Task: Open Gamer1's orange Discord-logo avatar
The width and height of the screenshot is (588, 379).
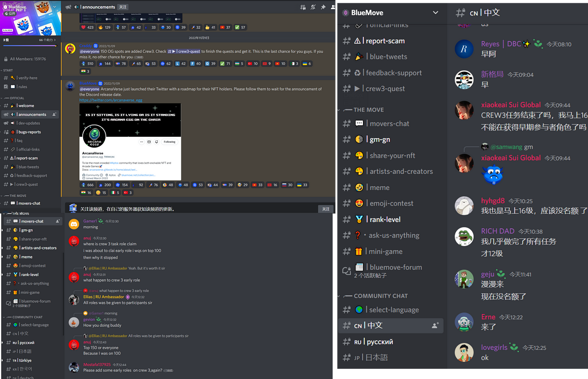Action: tap(74, 225)
